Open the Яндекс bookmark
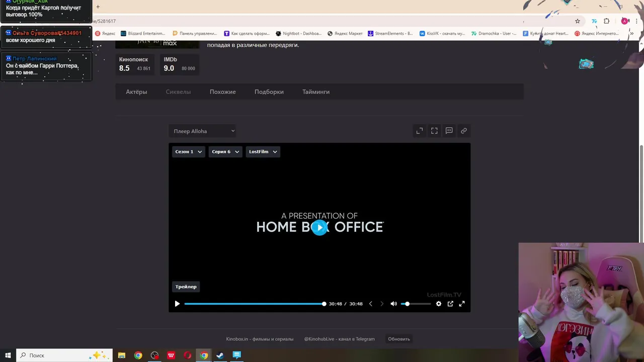Screen dimensions: 644x362 (x=105, y=34)
